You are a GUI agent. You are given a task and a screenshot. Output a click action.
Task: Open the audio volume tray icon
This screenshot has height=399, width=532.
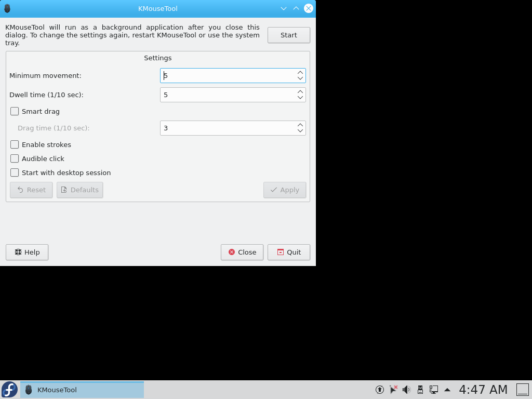click(406, 390)
